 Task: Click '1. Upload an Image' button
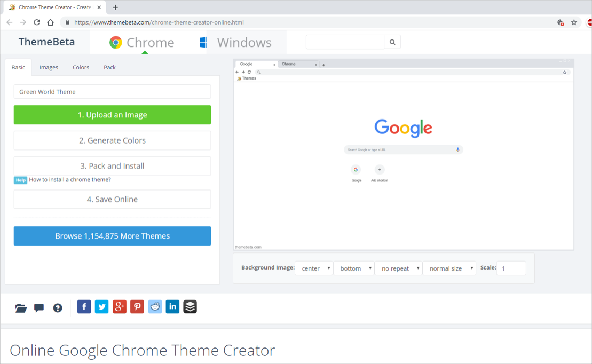tap(112, 115)
